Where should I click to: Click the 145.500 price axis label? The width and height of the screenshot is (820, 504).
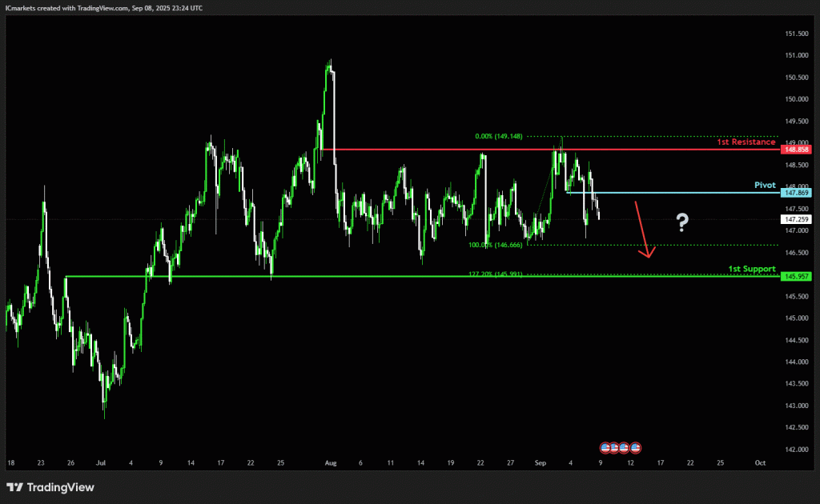(796, 296)
